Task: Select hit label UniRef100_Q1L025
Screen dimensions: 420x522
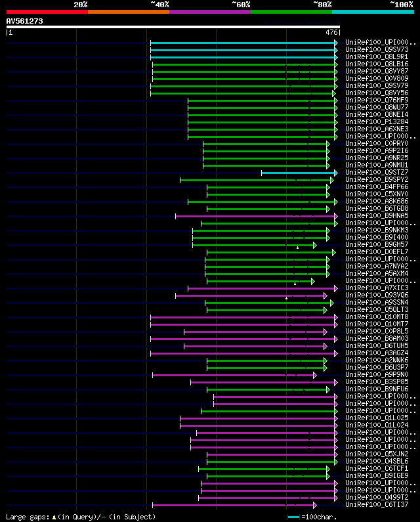Action: click(x=377, y=418)
